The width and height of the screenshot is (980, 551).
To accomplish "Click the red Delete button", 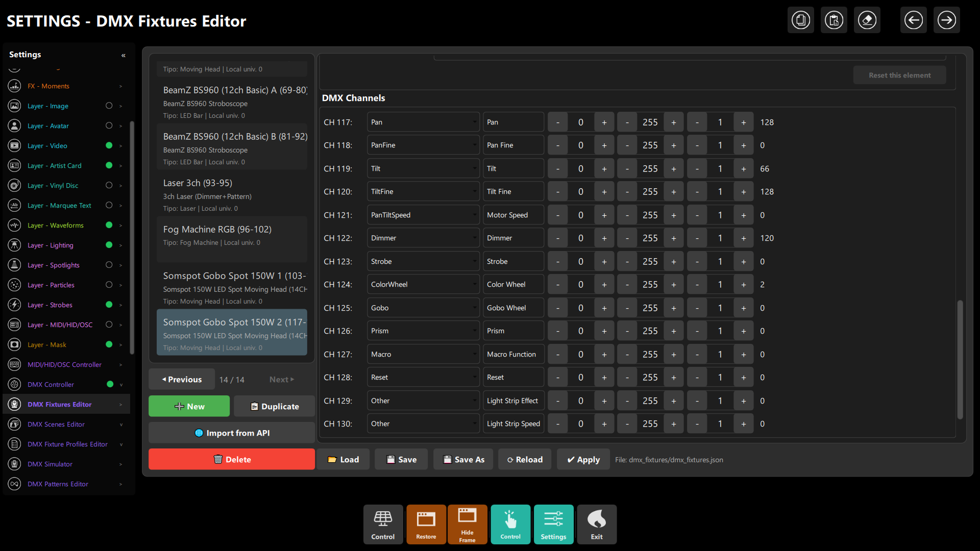I will (x=232, y=460).
